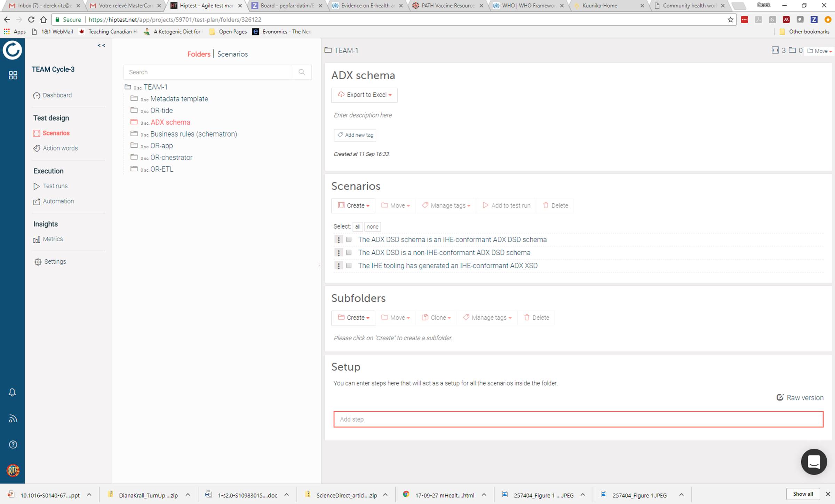Open the user avatar profile icon

(13, 471)
